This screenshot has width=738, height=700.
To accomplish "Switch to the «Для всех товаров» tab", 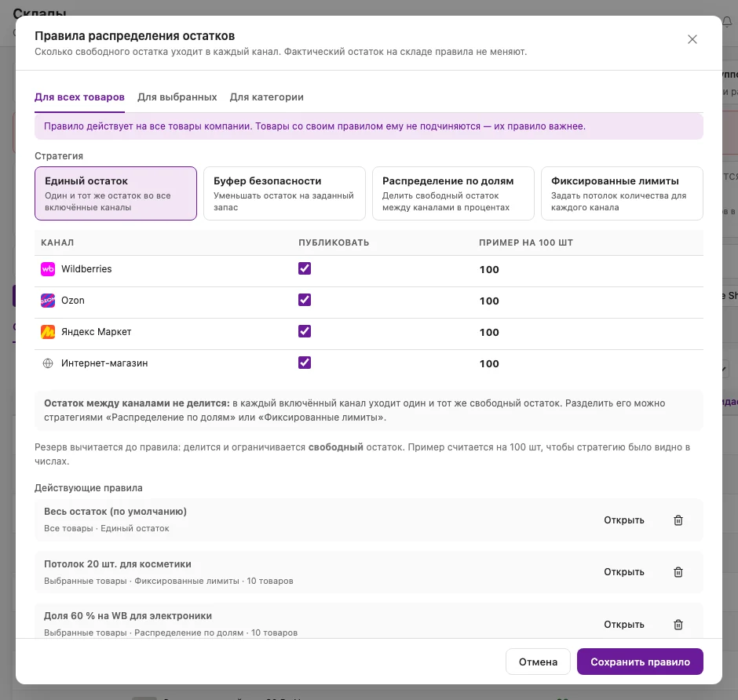I will (x=79, y=97).
